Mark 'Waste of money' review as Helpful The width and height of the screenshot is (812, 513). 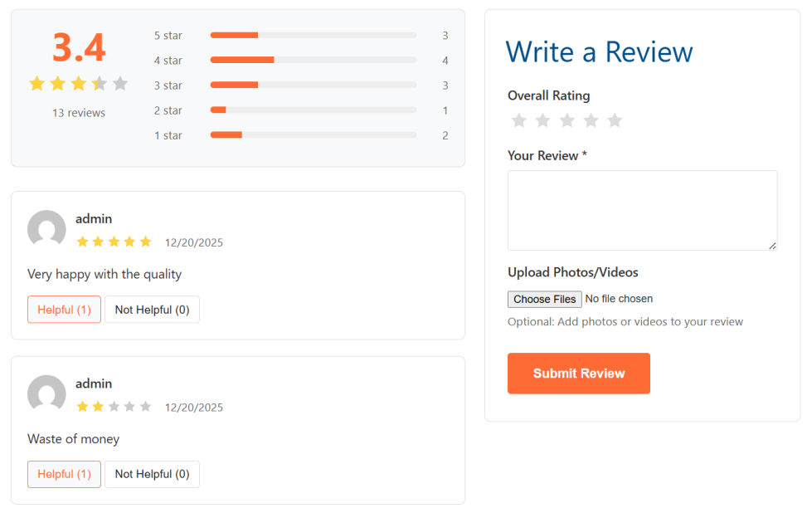64,474
